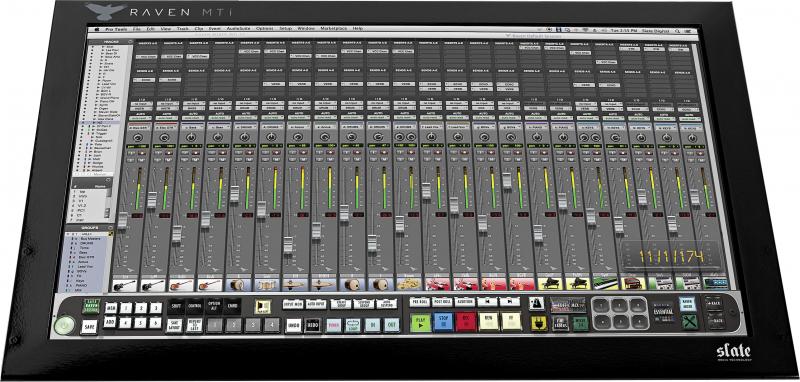Click the flag-styled display icon by metronome
This screenshot has width=800, height=382.
pos(568,304)
